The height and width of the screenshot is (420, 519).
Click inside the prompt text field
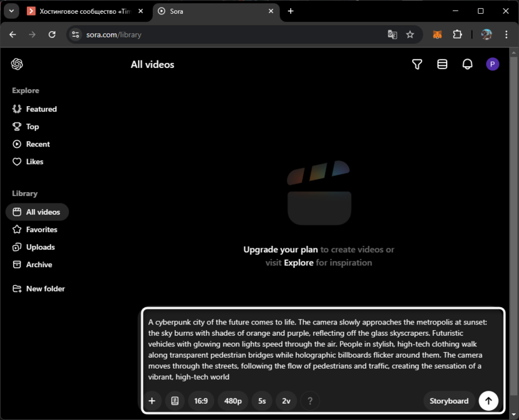318,349
